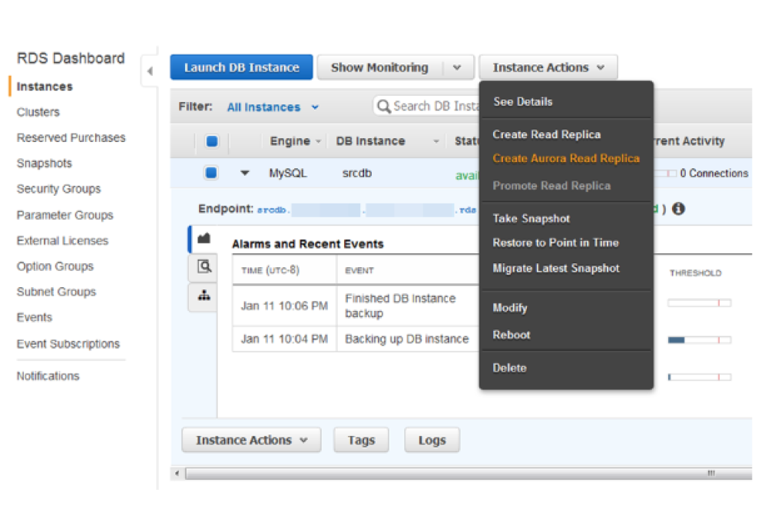The width and height of the screenshot is (768, 532).
Task: Open Security Groups in the sidebar
Action: pyautogui.click(x=59, y=189)
